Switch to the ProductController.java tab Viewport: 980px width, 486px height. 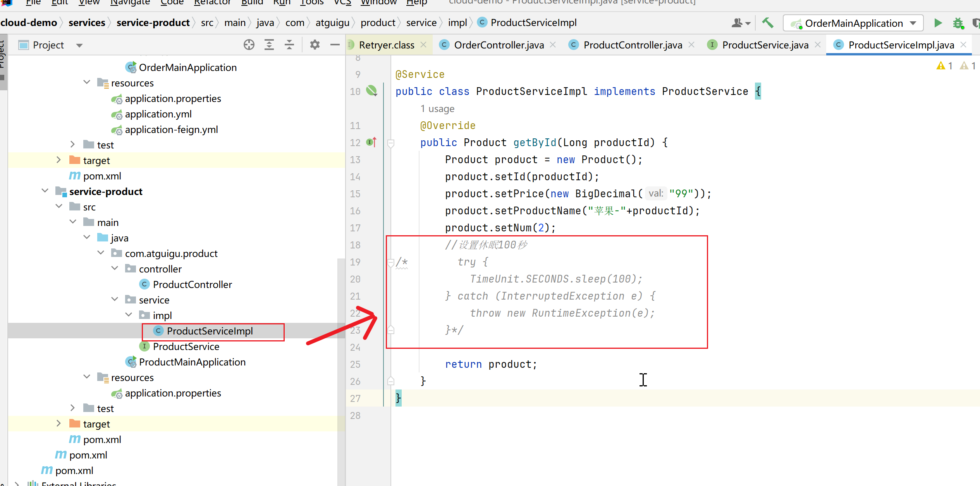pos(632,45)
